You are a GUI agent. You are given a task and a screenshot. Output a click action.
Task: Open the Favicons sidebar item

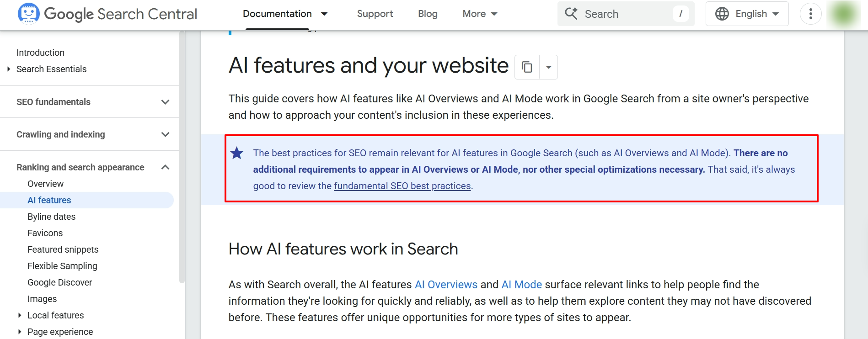point(45,233)
